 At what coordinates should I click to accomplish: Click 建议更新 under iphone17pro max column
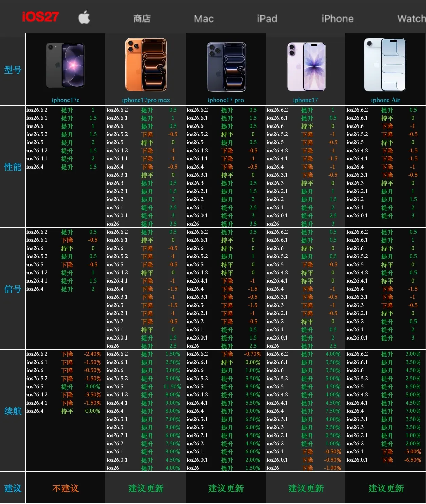[146, 488]
